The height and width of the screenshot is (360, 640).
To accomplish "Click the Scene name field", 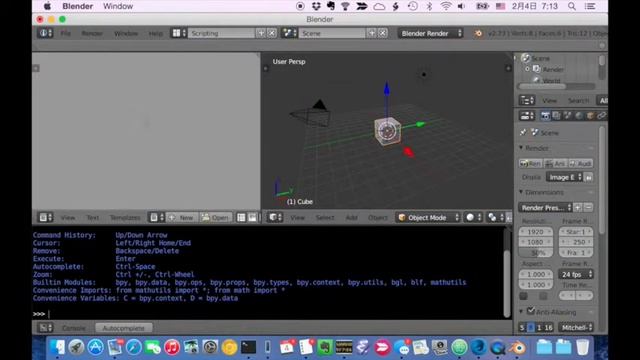I will [332, 33].
